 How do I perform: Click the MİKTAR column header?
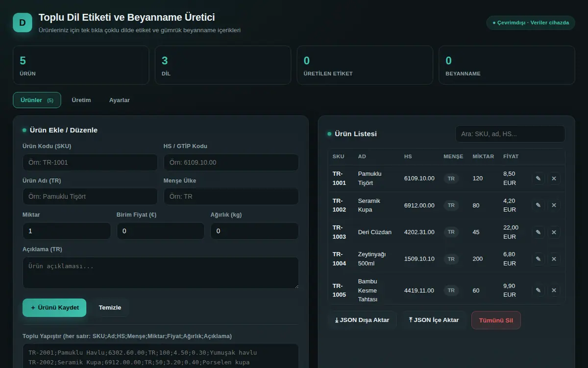[483, 157]
